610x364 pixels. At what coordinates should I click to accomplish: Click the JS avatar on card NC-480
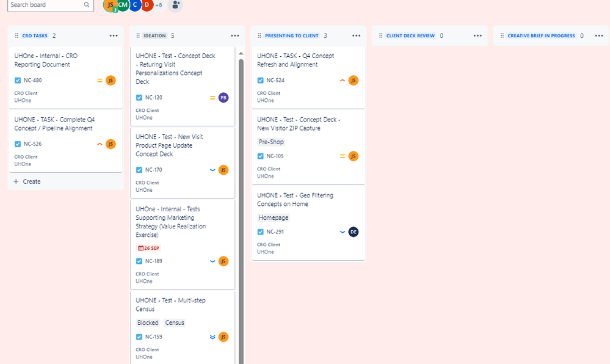111,80
